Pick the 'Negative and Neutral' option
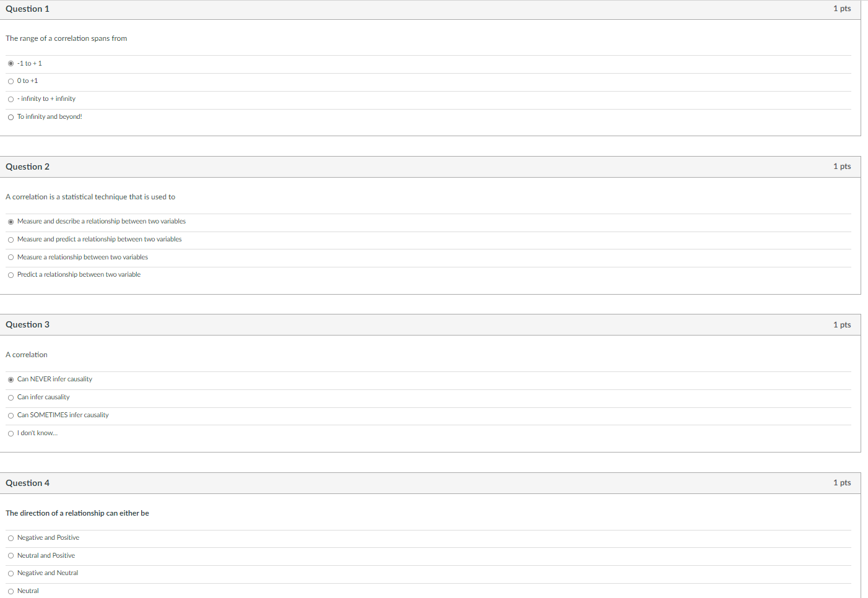868x598 pixels. pyautogui.click(x=11, y=573)
